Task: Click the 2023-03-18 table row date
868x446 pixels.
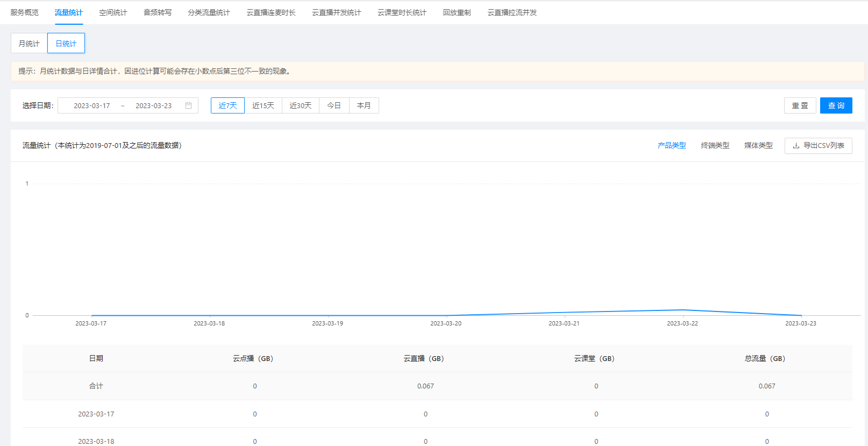Action: 96,442
